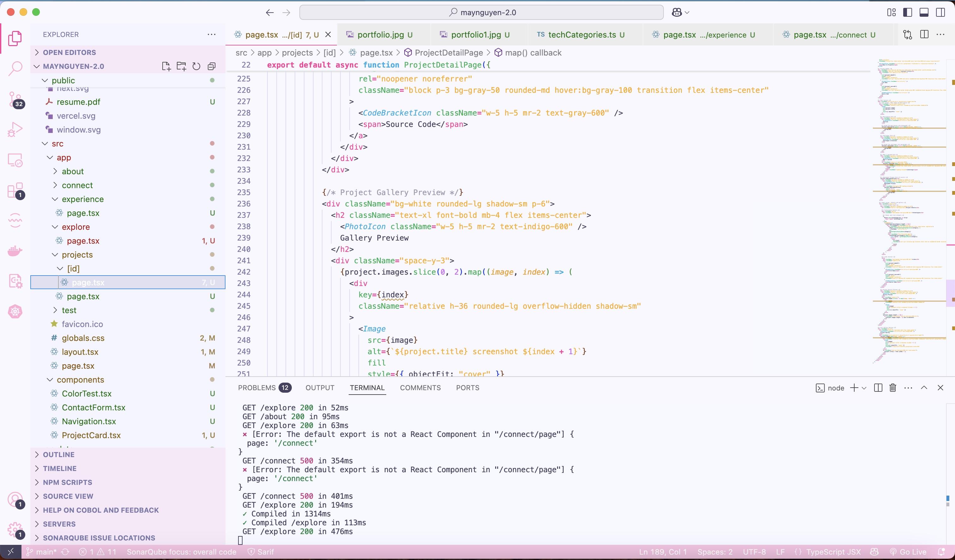Image resolution: width=955 pixels, height=560 pixels.
Task: Switch to the PROBLEMS panel tab
Action: click(256, 388)
